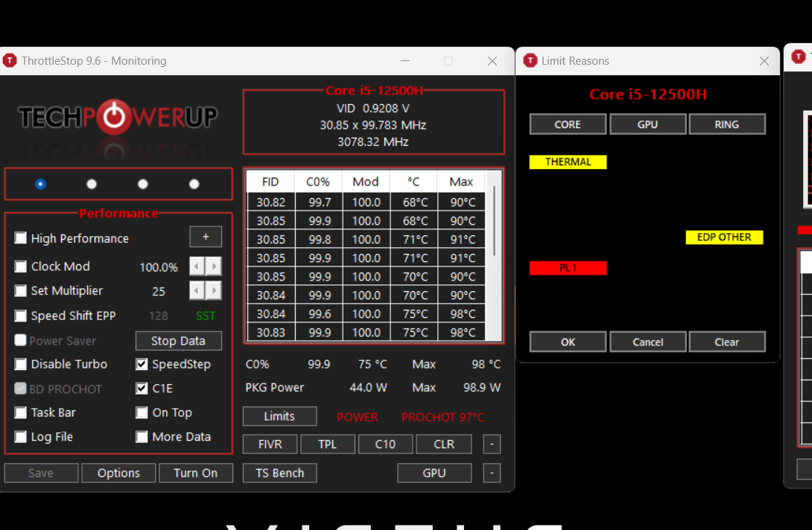Click Stop Data to pause monitoring

178,341
